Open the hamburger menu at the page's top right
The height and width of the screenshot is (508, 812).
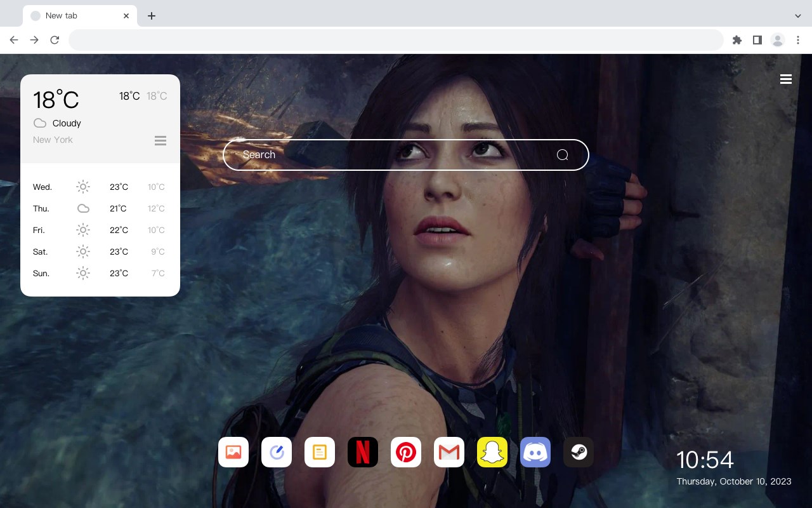coord(786,79)
